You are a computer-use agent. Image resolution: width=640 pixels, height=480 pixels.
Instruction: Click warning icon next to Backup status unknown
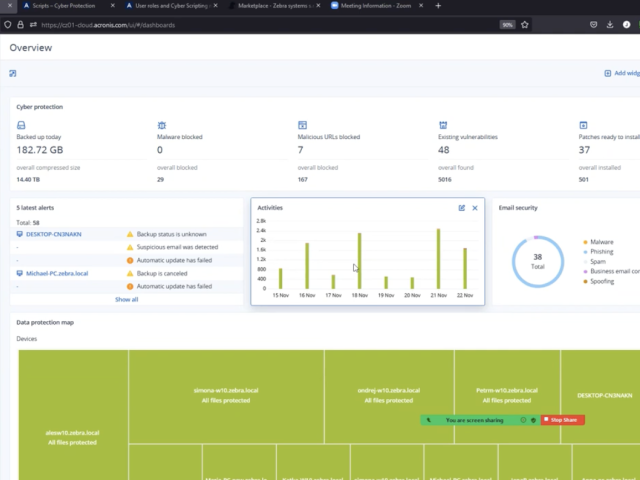pyautogui.click(x=130, y=234)
